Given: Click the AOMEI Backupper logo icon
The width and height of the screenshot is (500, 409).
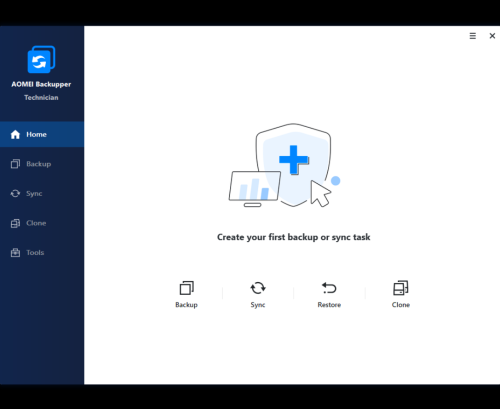Looking at the screenshot, I should [41, 59].
